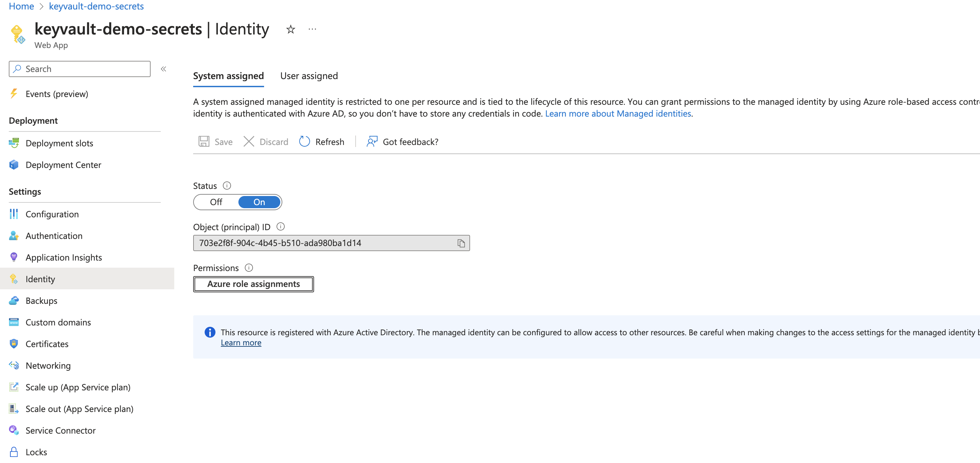The height and width of the screenshot is (463, 980).
Task: Copy the Object principal ID
Action: tap(461, 243)
